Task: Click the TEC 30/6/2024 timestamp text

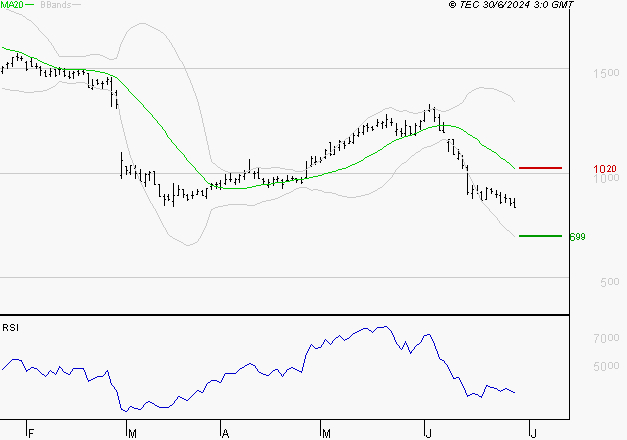Action: [511, 5]
